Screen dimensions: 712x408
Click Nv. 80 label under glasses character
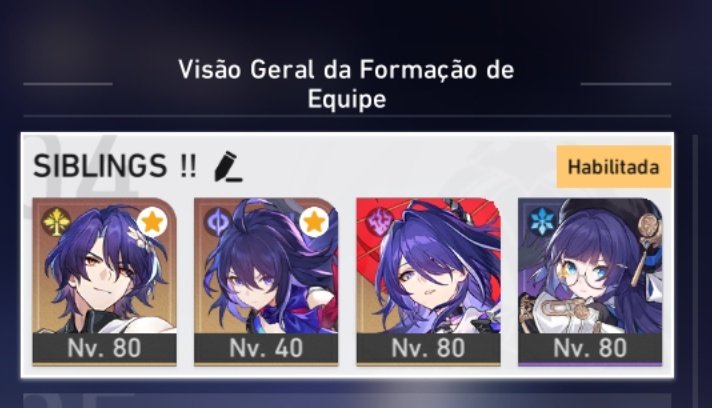tap(590, 349)
